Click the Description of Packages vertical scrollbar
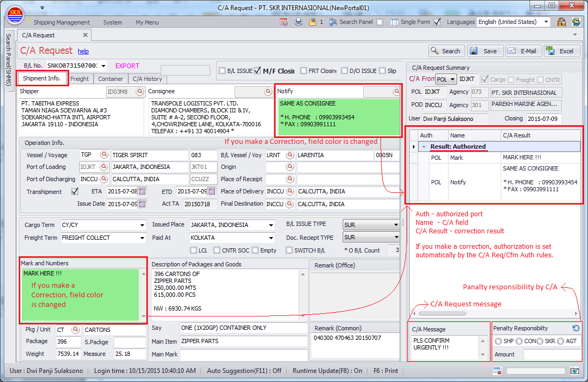The width and height of the screenshot is (588, 382). click(x=303, y=295)
